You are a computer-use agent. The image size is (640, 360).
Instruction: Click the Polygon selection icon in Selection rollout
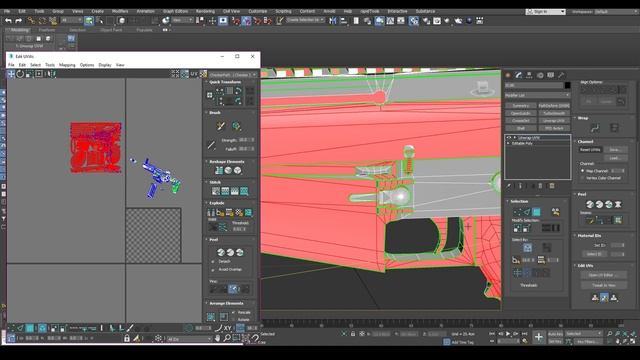(x=536, y=212)
